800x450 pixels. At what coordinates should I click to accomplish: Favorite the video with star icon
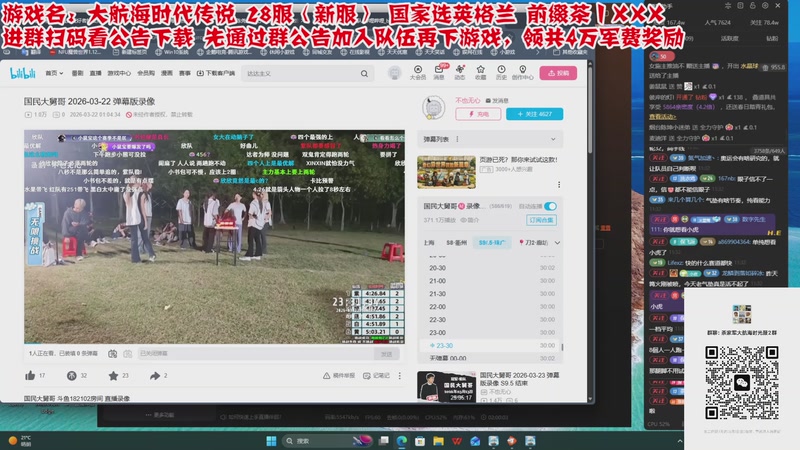113,376
